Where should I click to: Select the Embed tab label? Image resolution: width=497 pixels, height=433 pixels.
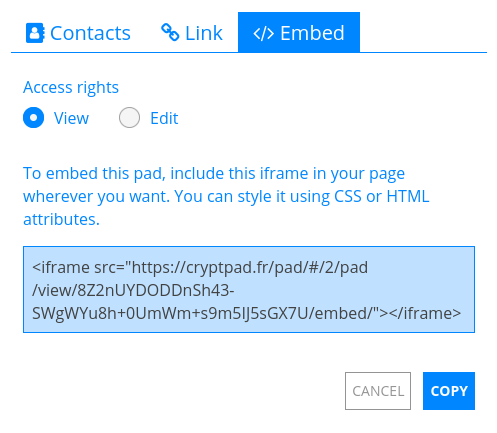click(312, 33)
